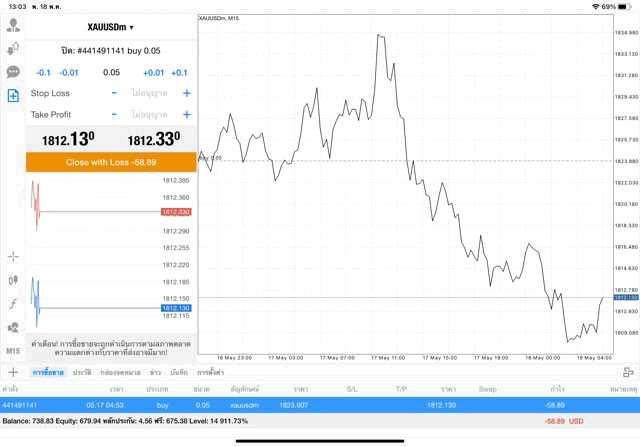Switch to ข่าว tab
Screen dimensions: 640x447
[x=155, y=372]
